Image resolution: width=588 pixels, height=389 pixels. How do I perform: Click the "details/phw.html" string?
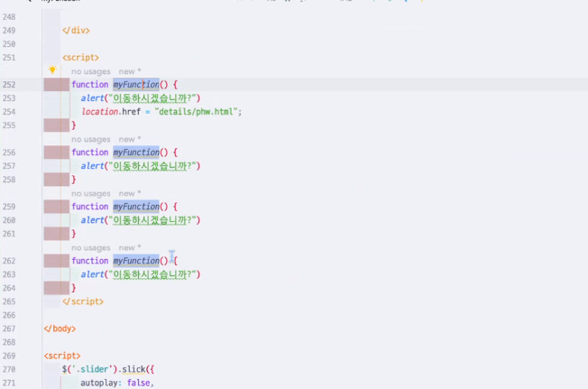tap(196, 111)
